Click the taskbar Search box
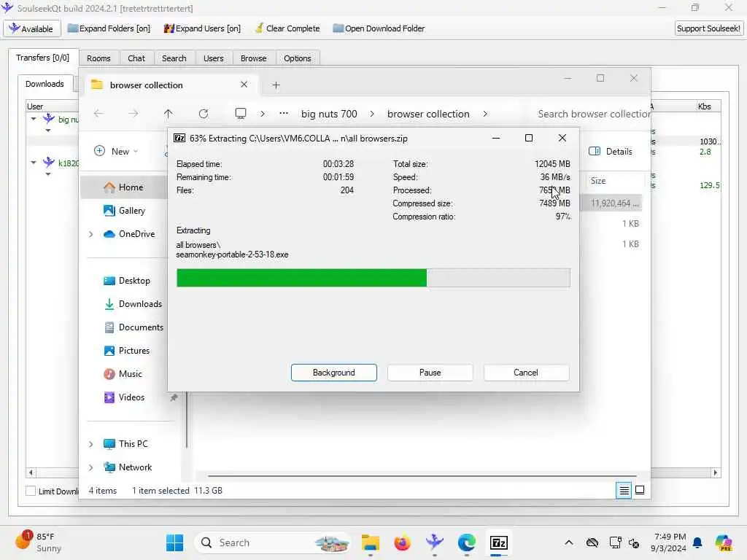Image resolution: width=747 pixels, height=560 pixels. 273,542
